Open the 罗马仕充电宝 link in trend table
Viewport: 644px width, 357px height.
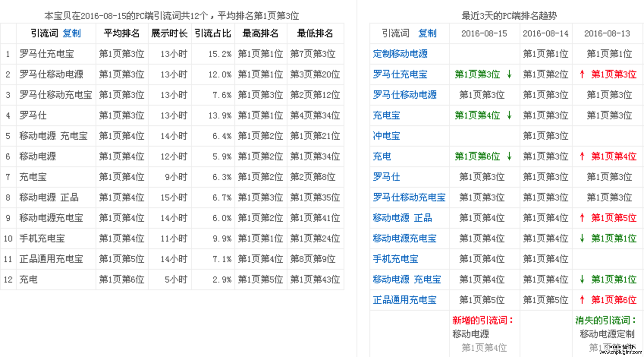(400, 74)
